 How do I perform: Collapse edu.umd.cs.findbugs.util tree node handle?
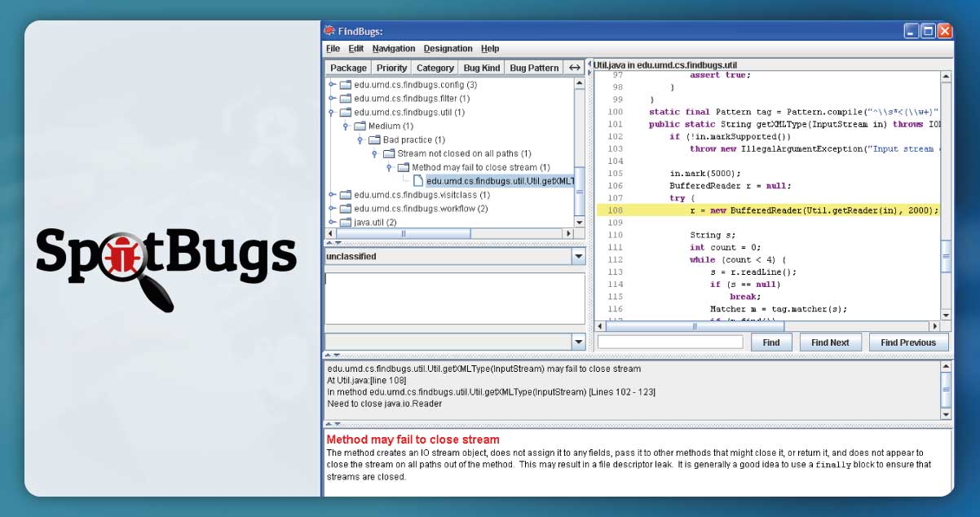pos(332,113)
